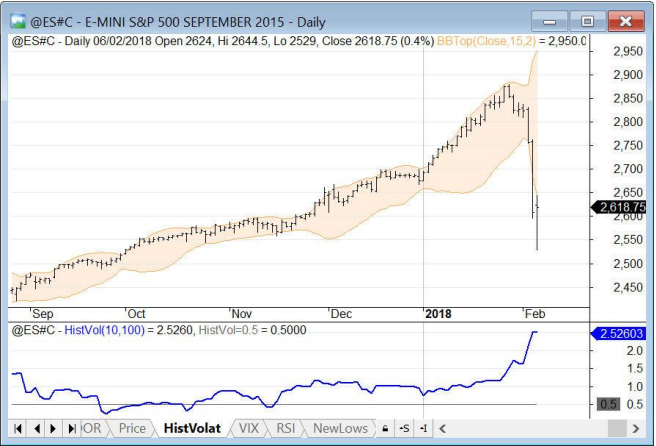Click the +S button in tab bar
Image resolution: width=656 pixels, height=446 pixels.
pyautogui.click(x=405, y=428)
